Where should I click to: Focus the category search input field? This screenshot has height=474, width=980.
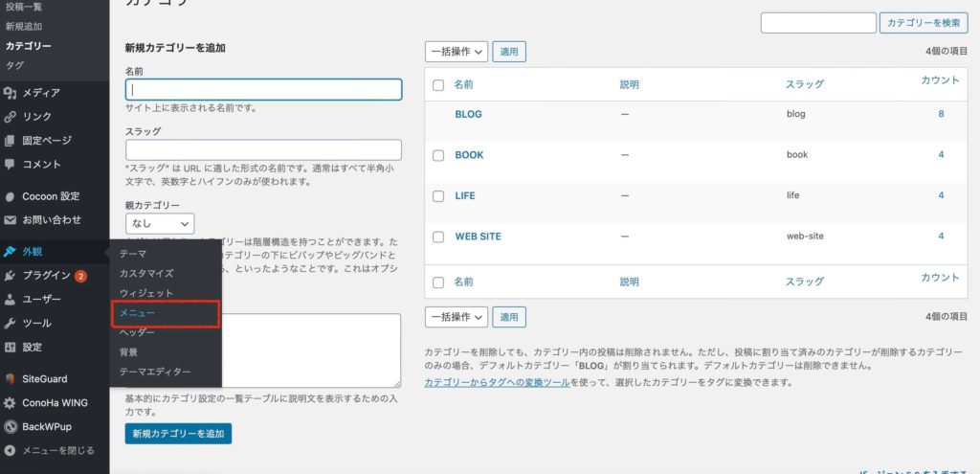pyautogui.click(x=818, y=23)
